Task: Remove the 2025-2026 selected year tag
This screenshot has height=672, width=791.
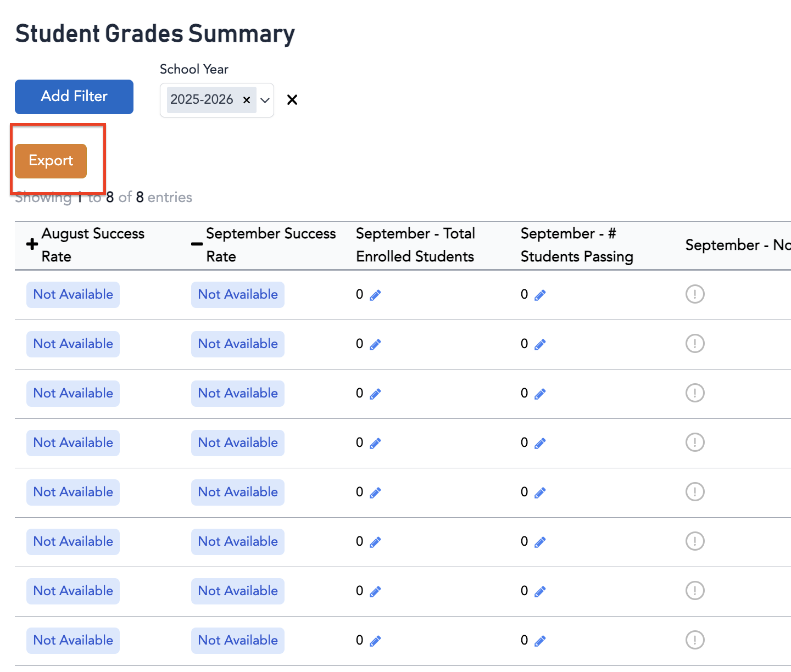Action: click(x=247, y=100)
